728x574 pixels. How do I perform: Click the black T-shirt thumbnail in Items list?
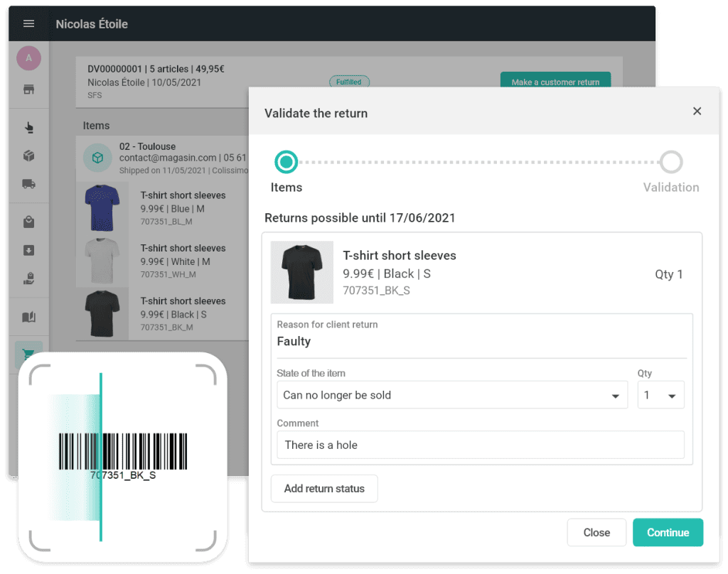pyautogui.click(x=102, y=314)
